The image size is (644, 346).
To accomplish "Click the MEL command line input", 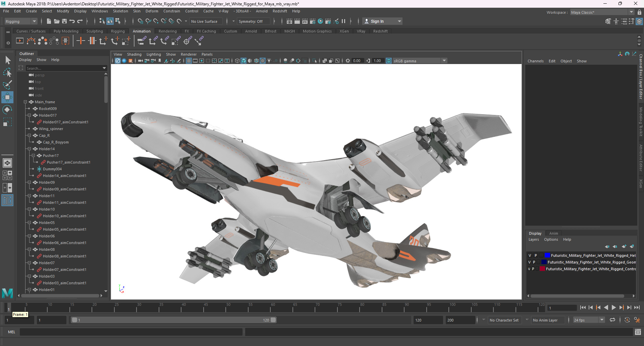I will (x=131, y=332).
